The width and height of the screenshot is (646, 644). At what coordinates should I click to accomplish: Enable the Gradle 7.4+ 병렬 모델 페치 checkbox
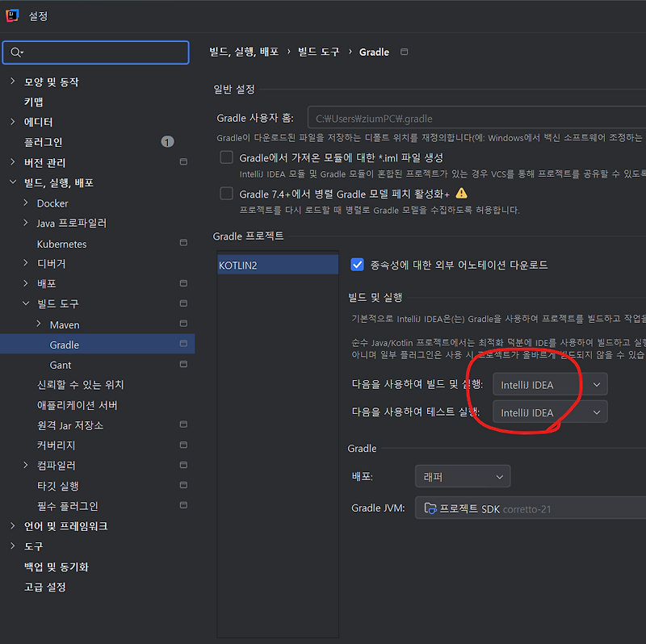pos(225,193)
